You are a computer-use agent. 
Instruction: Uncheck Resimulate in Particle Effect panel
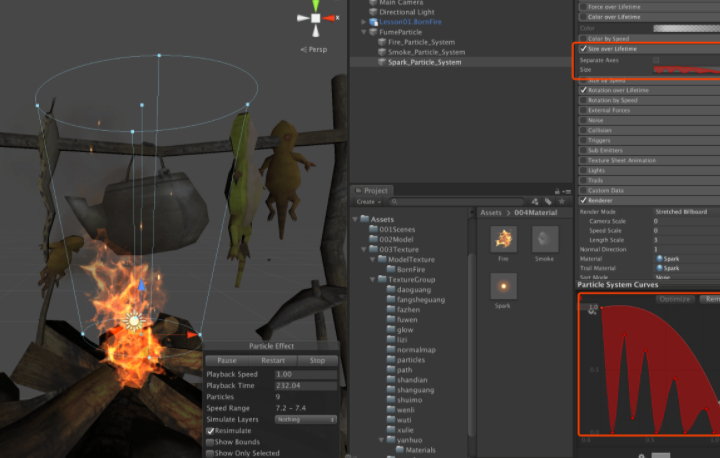point(210,431)
